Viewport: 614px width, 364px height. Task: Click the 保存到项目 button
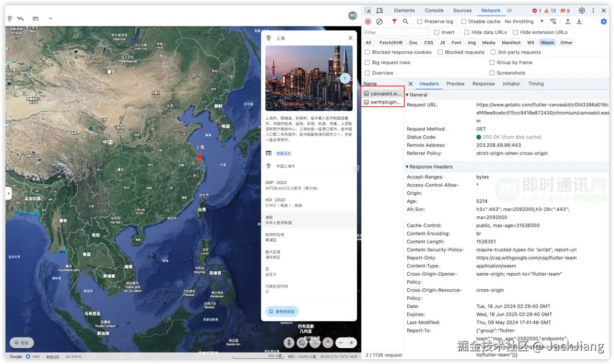click(282, 312)
